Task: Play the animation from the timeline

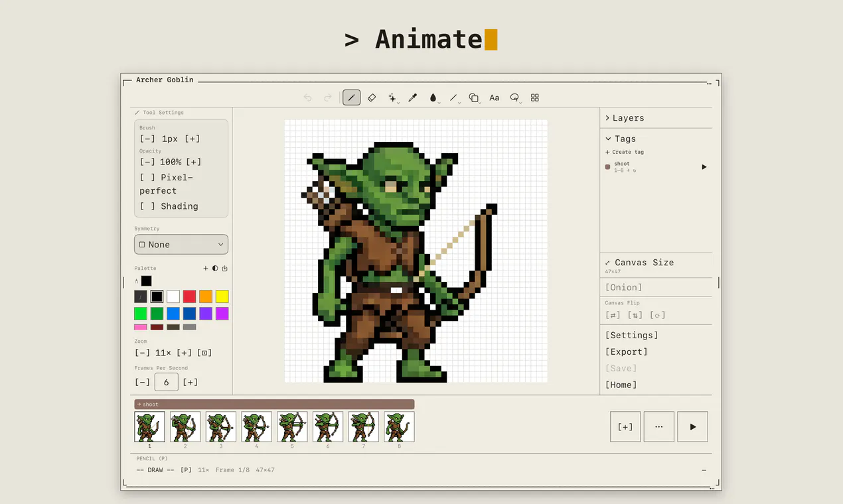Action: click(692, 426)
